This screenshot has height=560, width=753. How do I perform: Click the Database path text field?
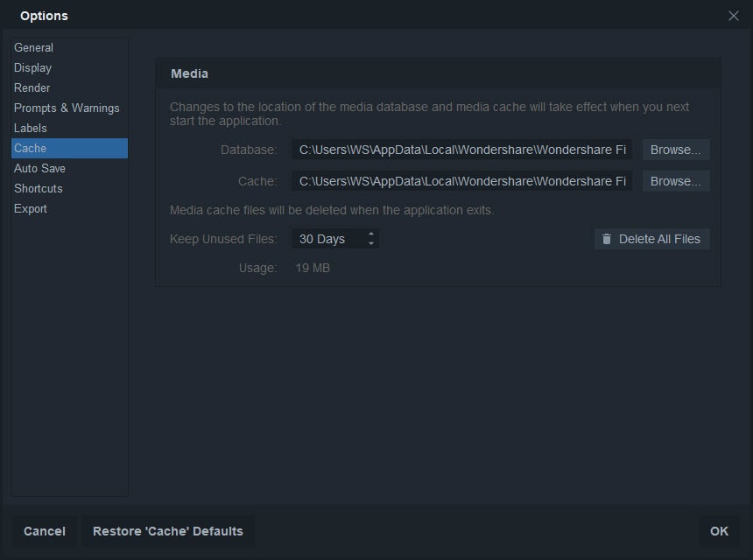(461, 150)
